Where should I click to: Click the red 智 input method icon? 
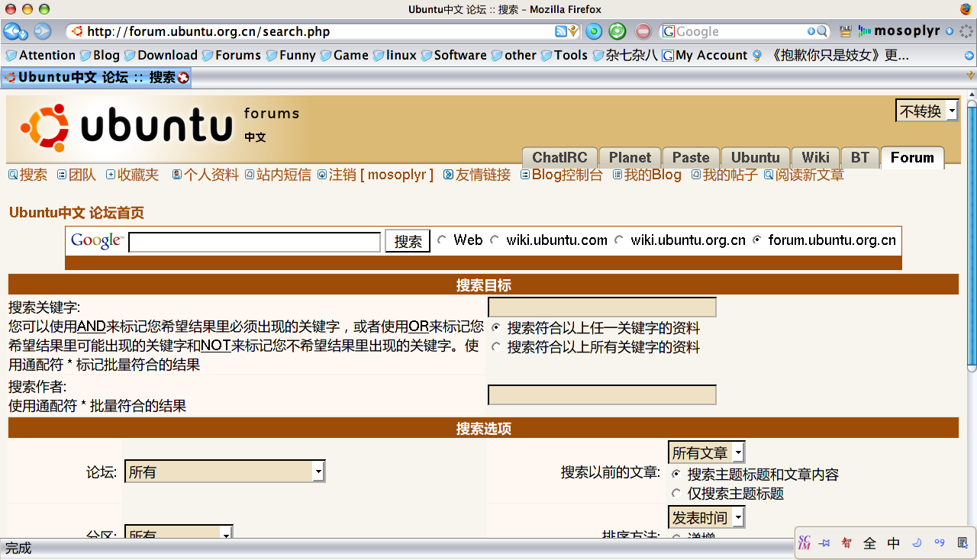point(846,543)
